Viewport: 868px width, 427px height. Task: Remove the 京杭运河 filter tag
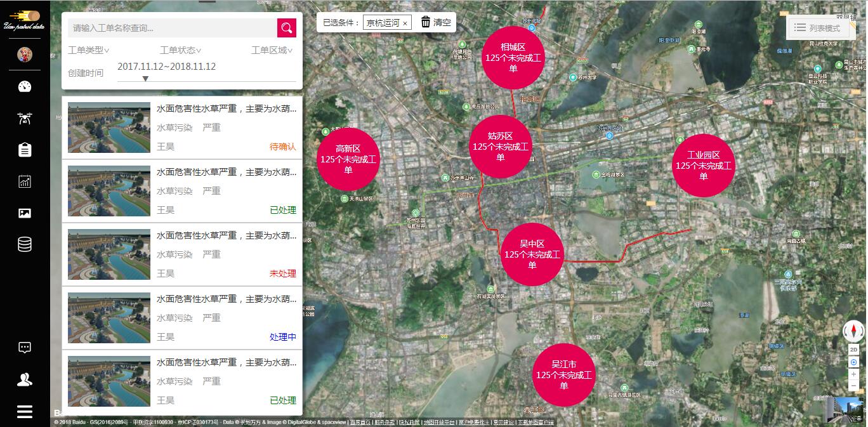tap(405, 23)
